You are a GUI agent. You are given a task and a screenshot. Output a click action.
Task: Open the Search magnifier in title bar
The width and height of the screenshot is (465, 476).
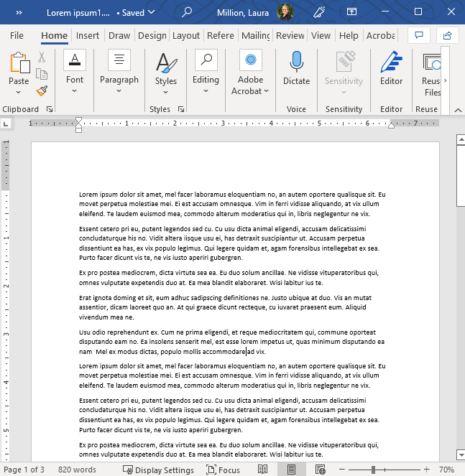(187, 12)
